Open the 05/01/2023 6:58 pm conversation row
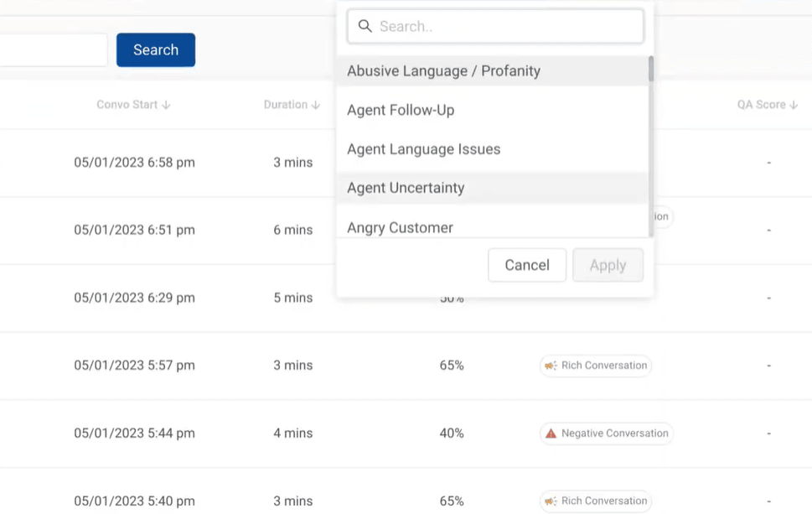 click(134, 163)
